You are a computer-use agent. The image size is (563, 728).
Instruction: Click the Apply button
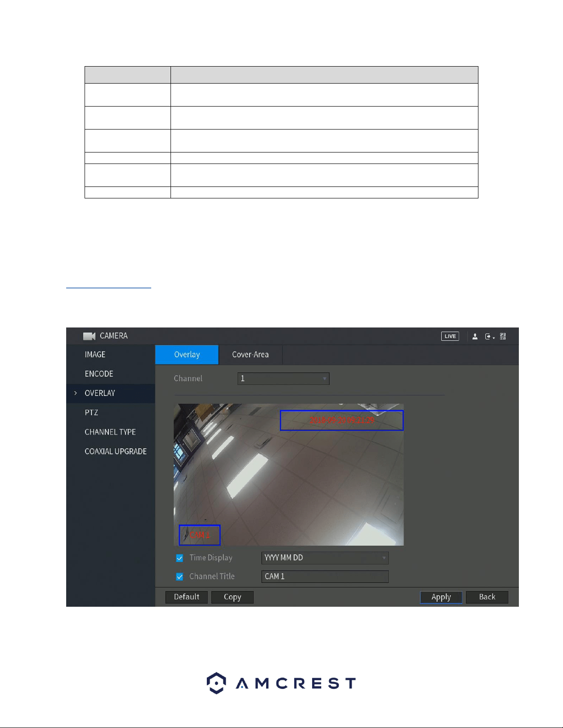point(441,597)
